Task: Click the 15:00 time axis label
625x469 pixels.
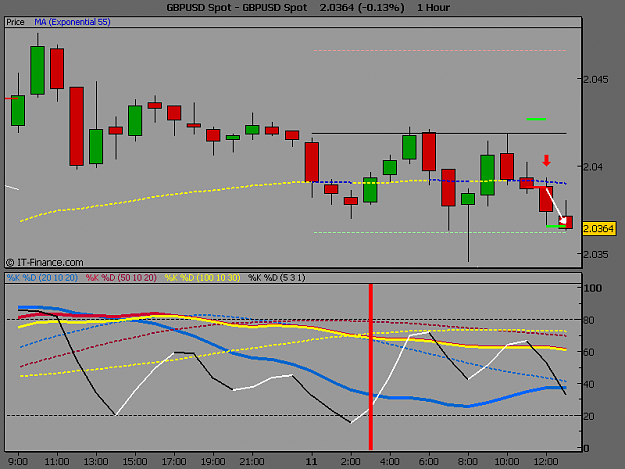Action: [135, 461]
